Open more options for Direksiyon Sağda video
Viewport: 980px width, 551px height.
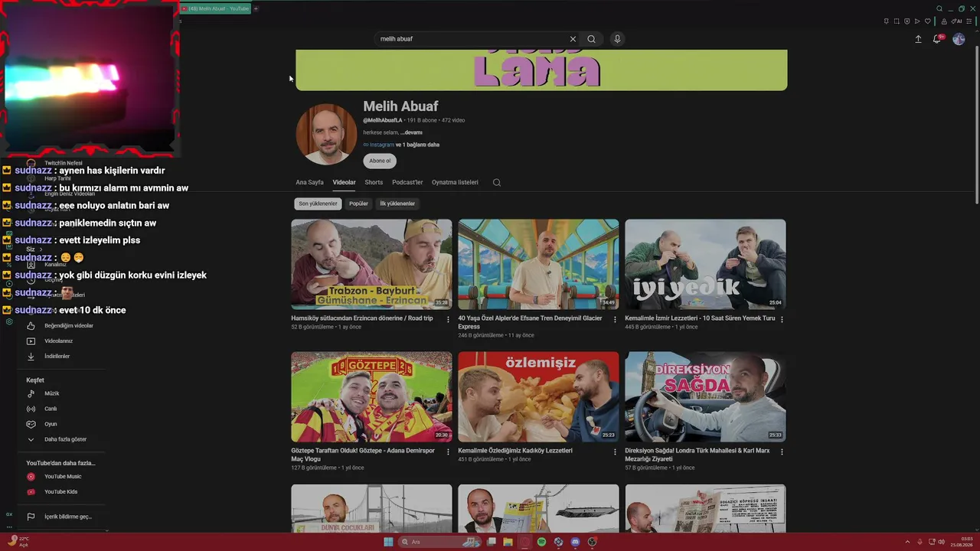click(782, 452)
